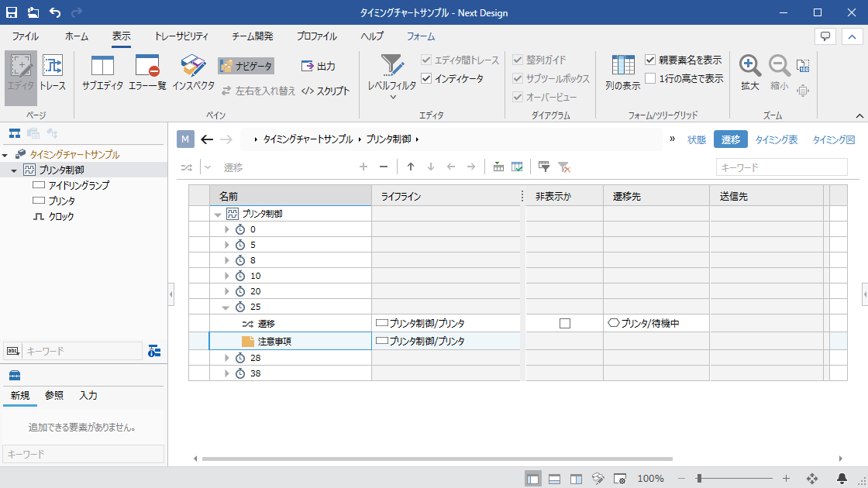
Task: Click プリンタ制御 in the breadcrumb
Action: (388, 139)
